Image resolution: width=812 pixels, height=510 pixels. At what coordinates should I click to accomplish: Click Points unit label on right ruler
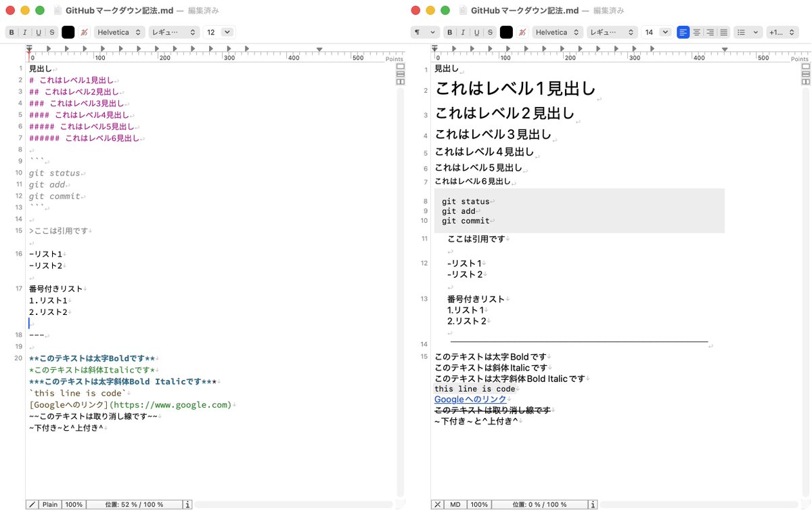(x=799, y=59)
